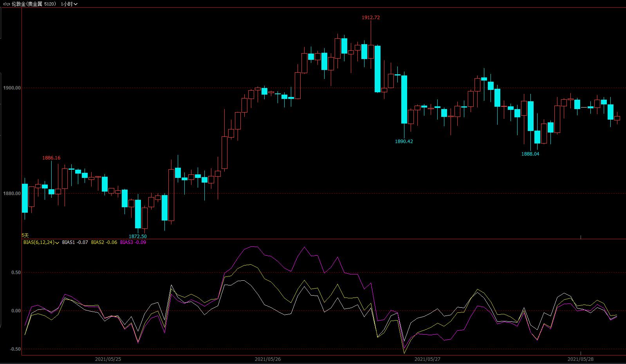Click the 2021/05/26 date marker

coord(267,359)
